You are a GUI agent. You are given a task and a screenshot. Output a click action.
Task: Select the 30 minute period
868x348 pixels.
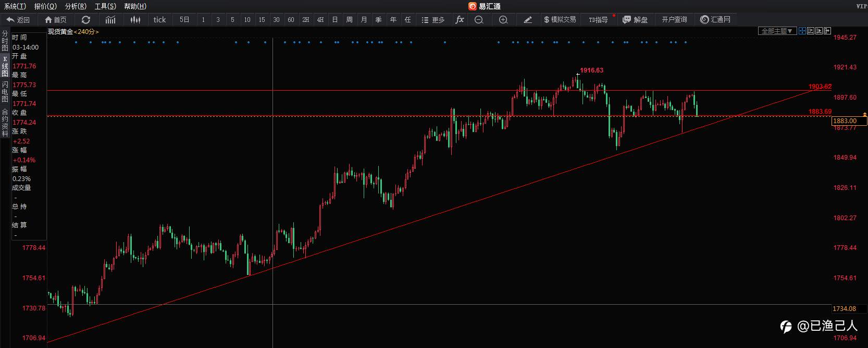point(276,19)
